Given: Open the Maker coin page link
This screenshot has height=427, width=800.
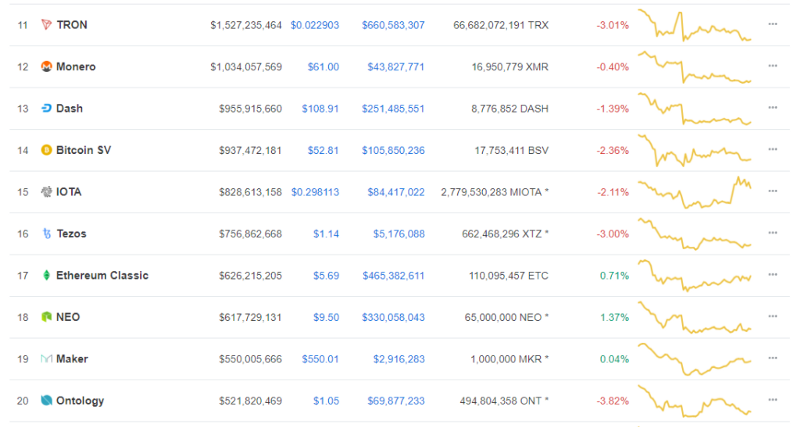Looking at the screenshot, I should [x=72, y=359].
